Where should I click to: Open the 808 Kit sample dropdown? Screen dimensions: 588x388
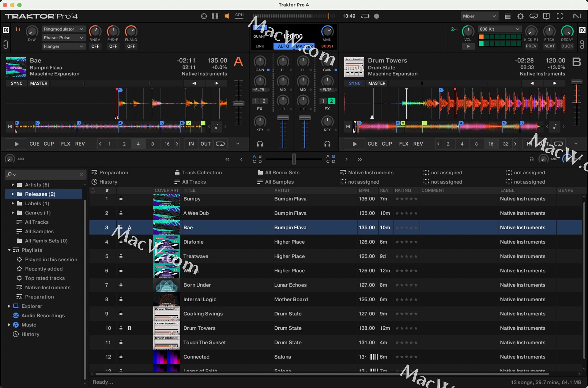pos(499,29)
